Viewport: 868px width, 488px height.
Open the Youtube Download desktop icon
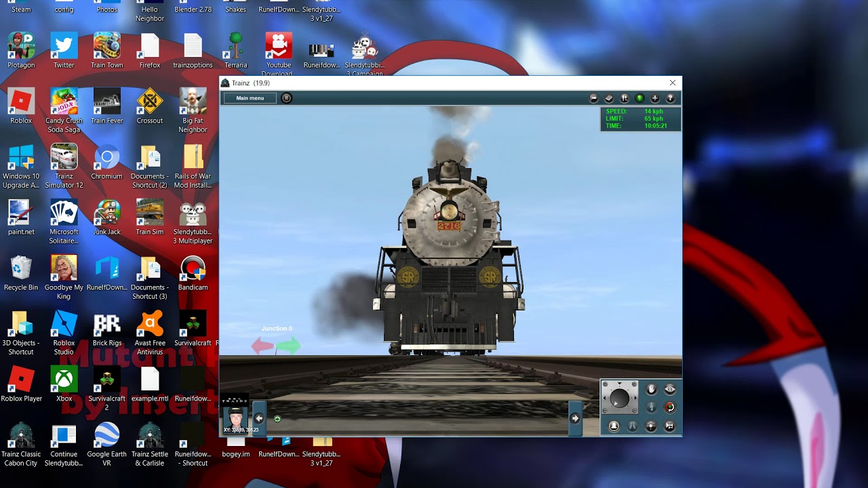(279, 54)
